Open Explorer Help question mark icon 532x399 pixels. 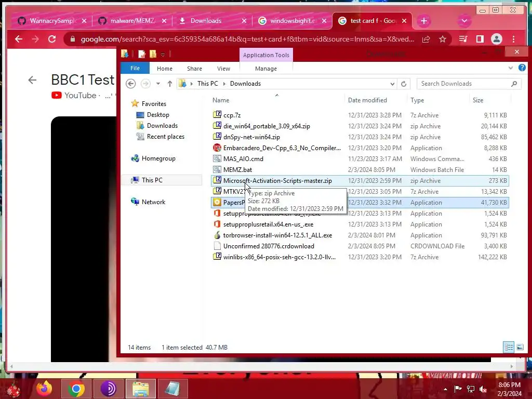522,68
